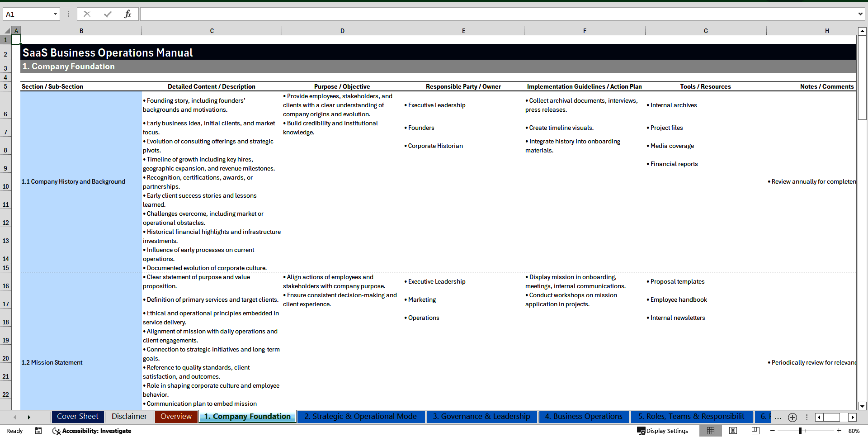Open the Name Box dropdown

(55, 14)
